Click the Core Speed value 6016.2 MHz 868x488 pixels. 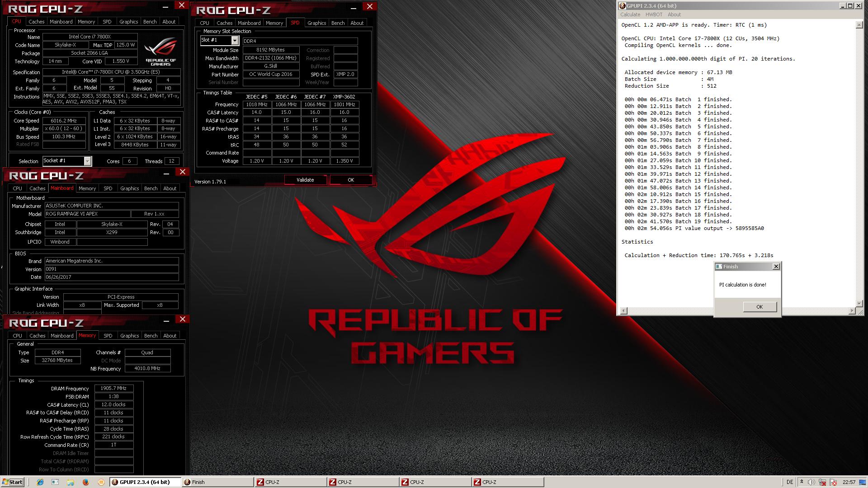64,121
